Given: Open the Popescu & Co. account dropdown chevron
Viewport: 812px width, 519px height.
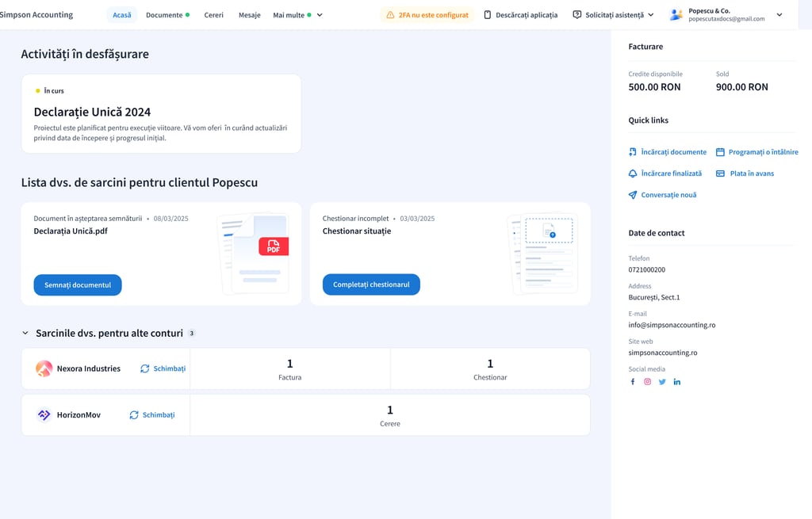Looking at the screenshot, I should [779, 15].
